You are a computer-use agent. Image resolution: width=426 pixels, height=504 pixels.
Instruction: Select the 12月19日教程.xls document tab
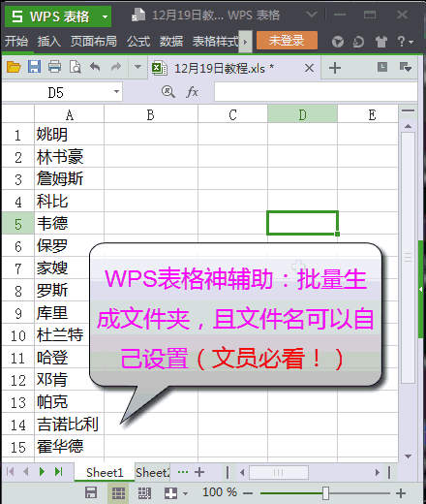pos(225,68)
